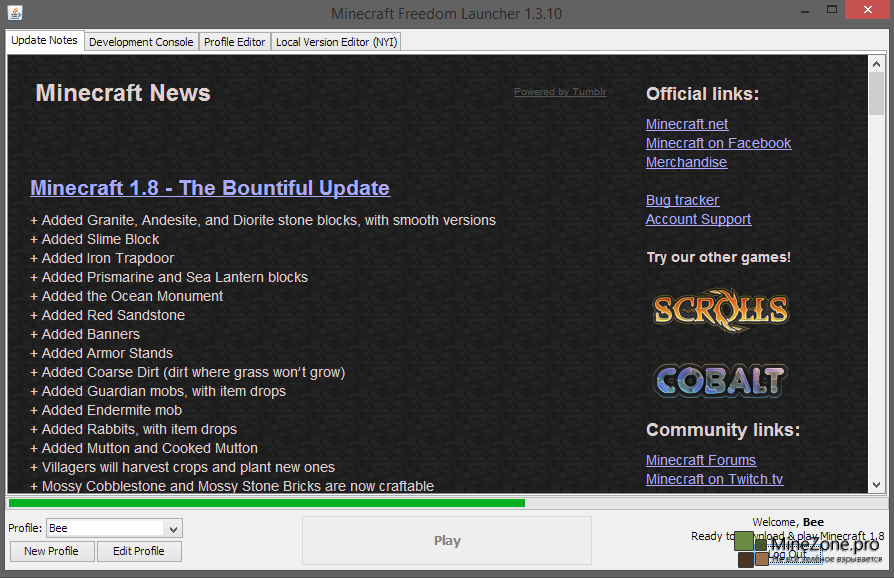Select Local Version Editor (NYI) tab
Viewport: 894px width, 578px height.
(336, 42)
